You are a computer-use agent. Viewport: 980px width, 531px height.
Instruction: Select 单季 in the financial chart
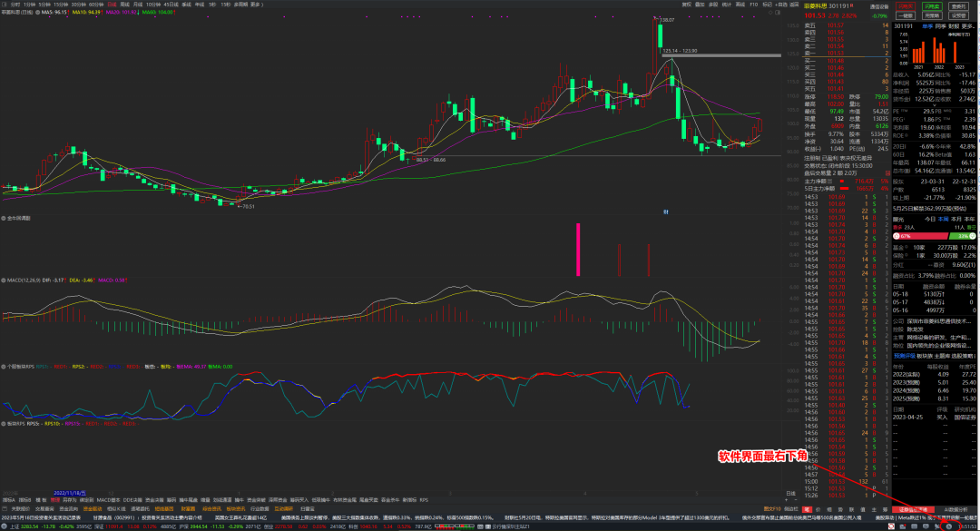pos(926,26)
